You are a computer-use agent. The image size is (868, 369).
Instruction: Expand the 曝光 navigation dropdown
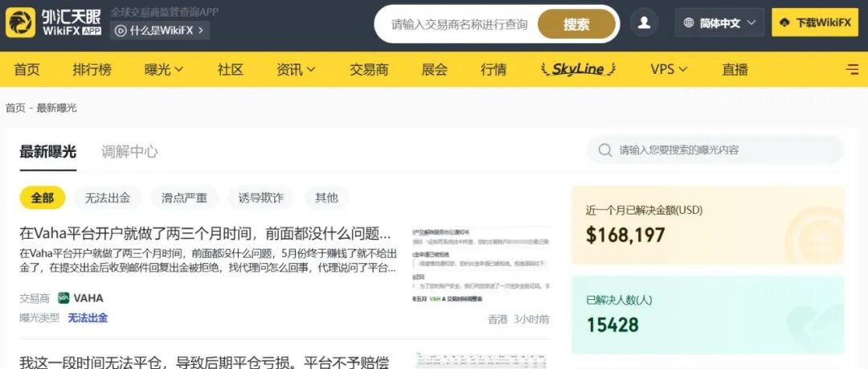point(163,69)
